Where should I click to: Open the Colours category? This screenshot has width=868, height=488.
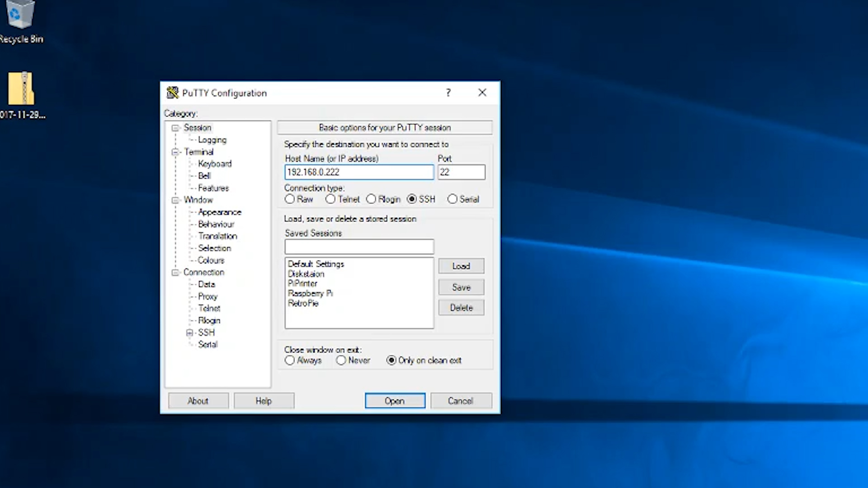tap(211, 260)
